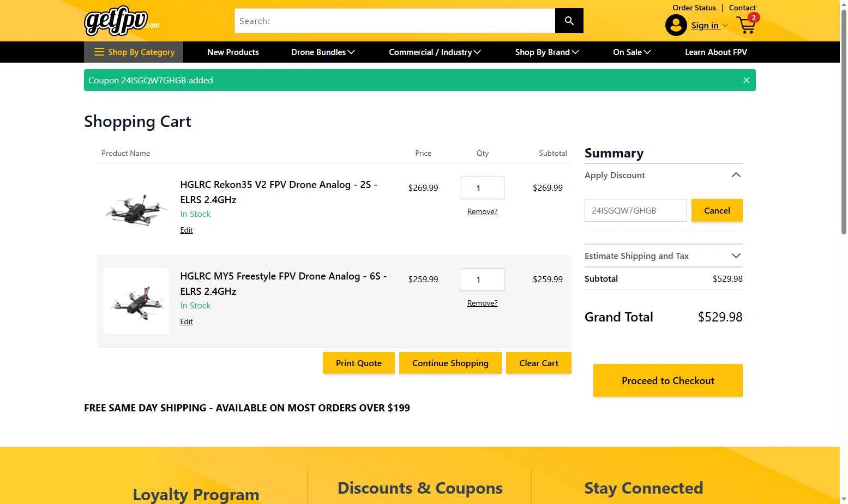The height and width of the screenshot is (504, 848).
Task: Click Continue Shopping button
Action: [x=450, y=363]
